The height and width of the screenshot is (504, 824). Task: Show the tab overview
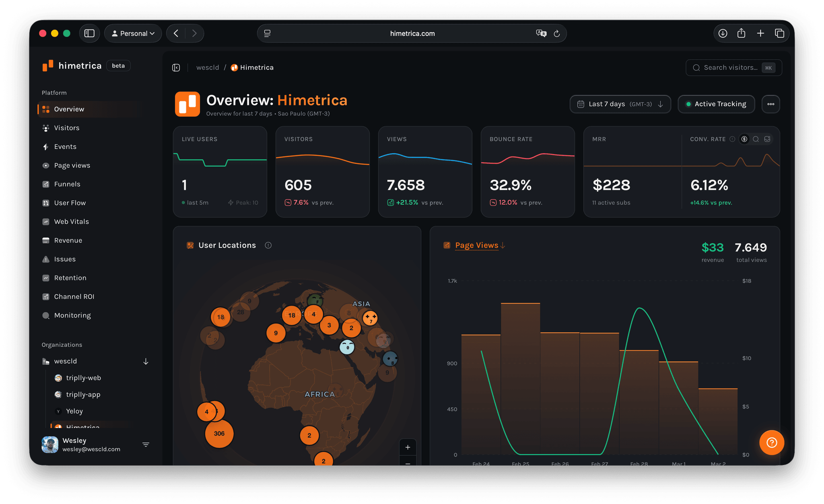pos(779,33)
